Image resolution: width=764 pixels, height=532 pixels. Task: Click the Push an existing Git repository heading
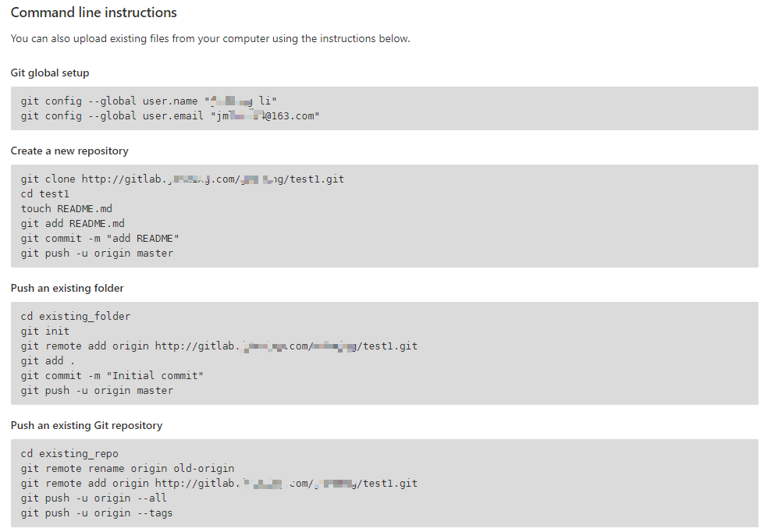coord(87,426)
